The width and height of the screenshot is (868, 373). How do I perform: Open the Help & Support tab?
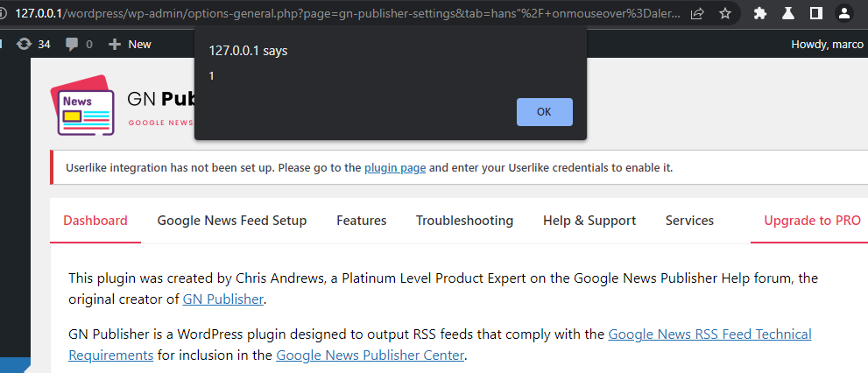pyautogui.click(x=589, y=221)
